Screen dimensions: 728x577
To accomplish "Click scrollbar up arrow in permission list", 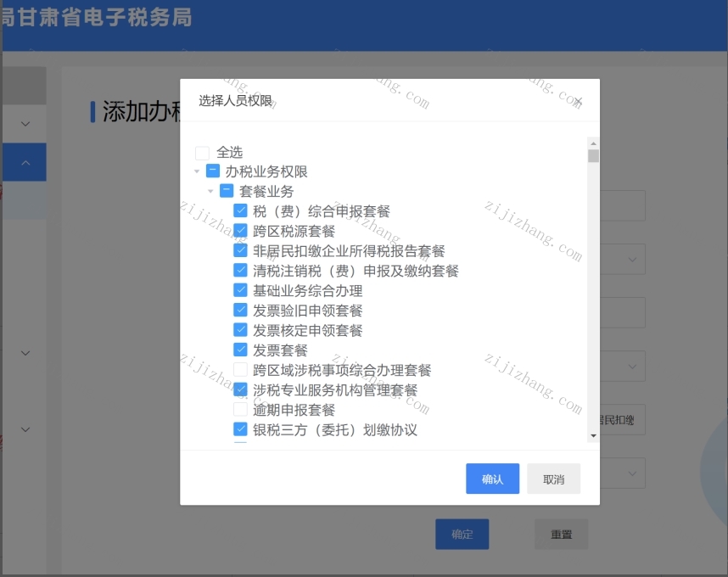I will (x=593, y=143).
